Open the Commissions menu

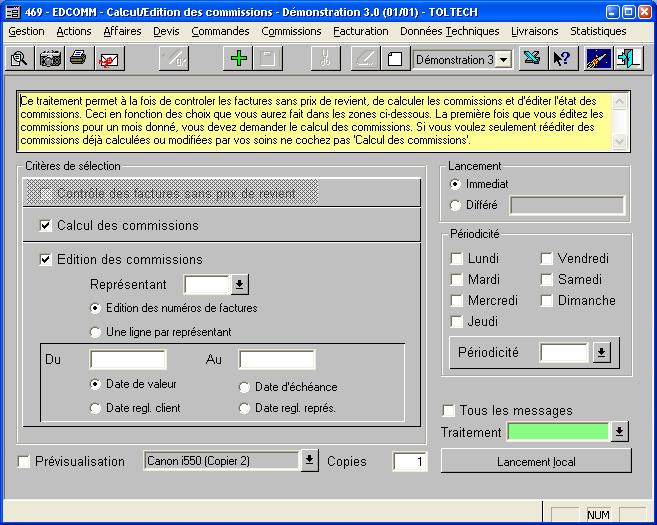pos(291,31)
